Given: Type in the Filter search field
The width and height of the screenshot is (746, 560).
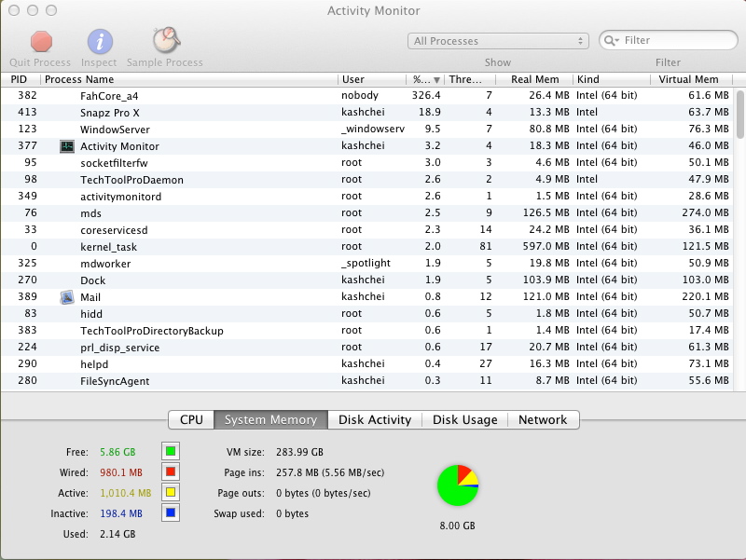Looking at the screenshot, I should [669, 40].
